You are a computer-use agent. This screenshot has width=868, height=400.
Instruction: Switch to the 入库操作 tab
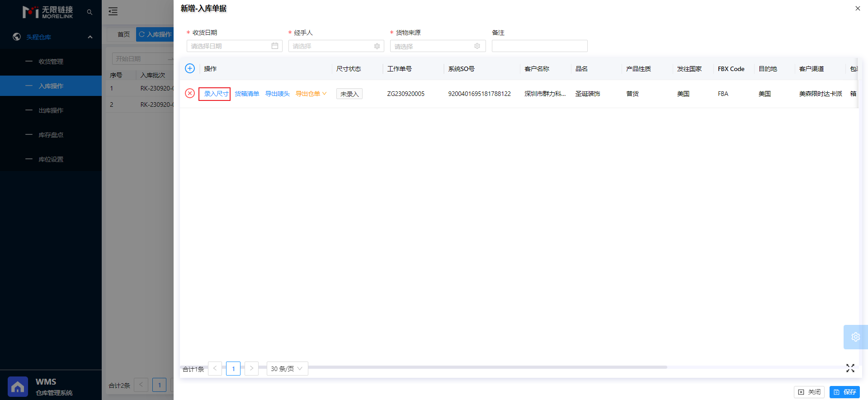pyautogui.click(x=155, y=34)
